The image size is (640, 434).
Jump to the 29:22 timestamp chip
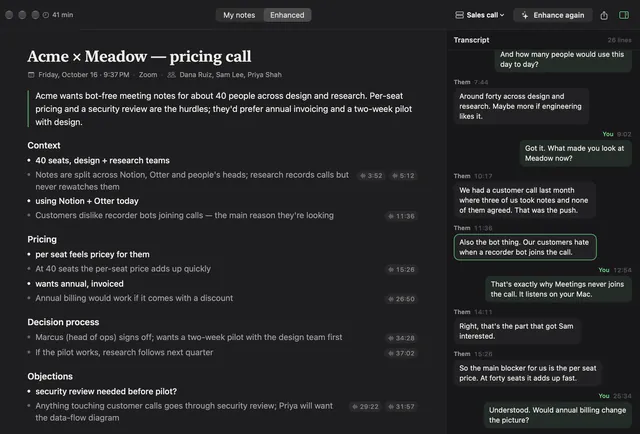[366, 407]
